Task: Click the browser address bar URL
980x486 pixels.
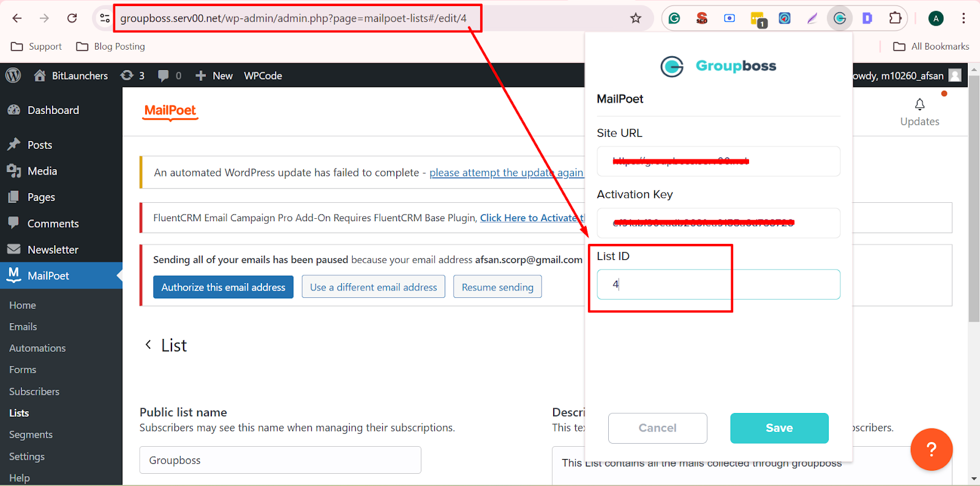Action: [x=293, y=18]
